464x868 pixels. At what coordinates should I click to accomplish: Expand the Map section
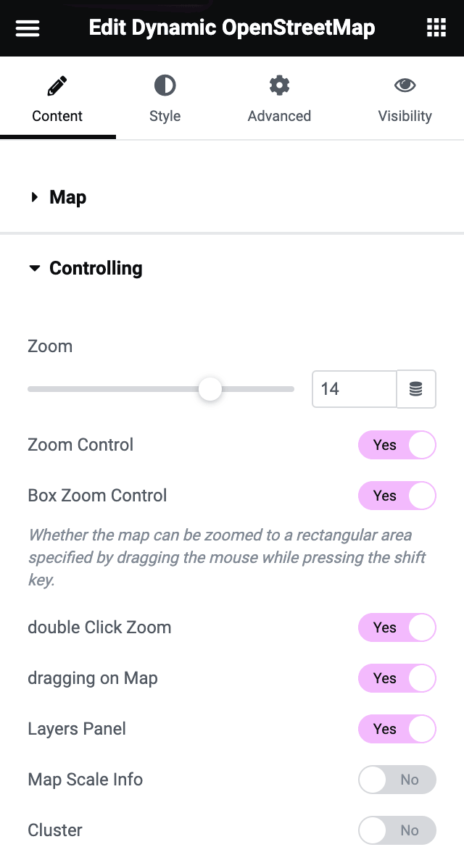coord(67,197)
